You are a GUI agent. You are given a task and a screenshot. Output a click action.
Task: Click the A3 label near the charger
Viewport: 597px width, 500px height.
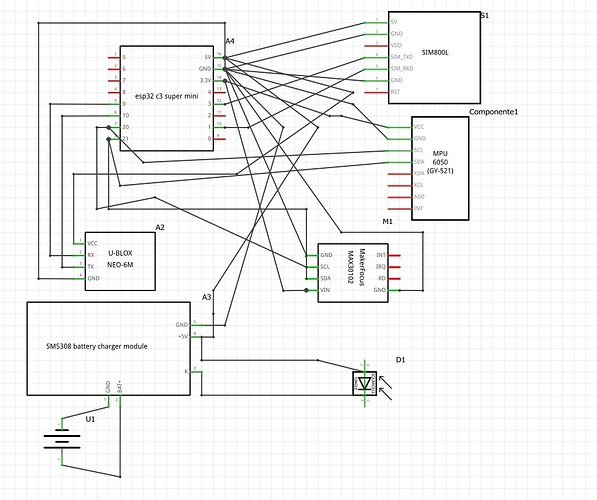(206, 297)
